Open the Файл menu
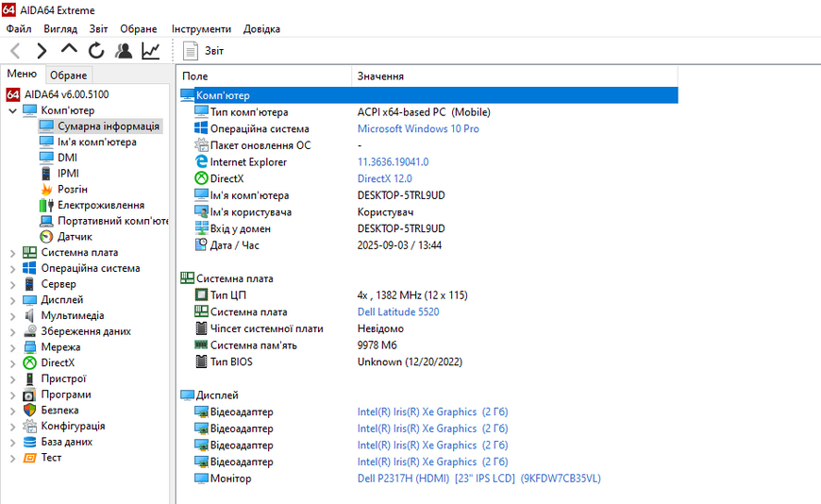This screenshot has width=821, height=504. [x=19, y=29]
